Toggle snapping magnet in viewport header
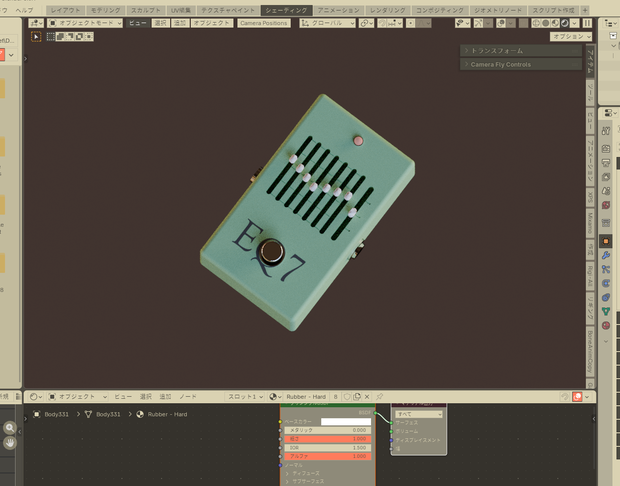This screenshot has width=620, height=486. pos(382,23)
